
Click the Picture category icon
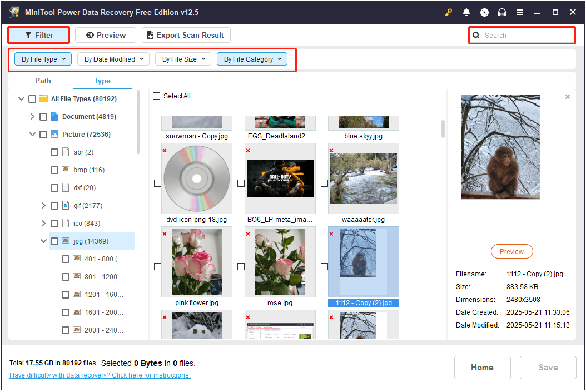tap(54, 134)
